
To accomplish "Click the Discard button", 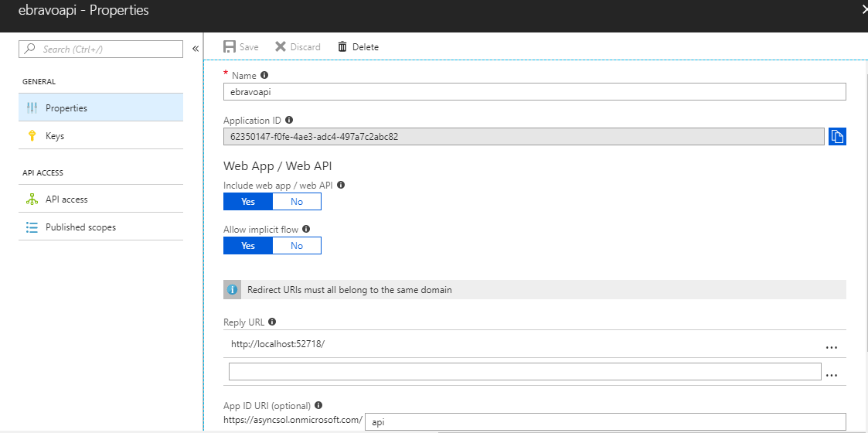I will point(298,47).
